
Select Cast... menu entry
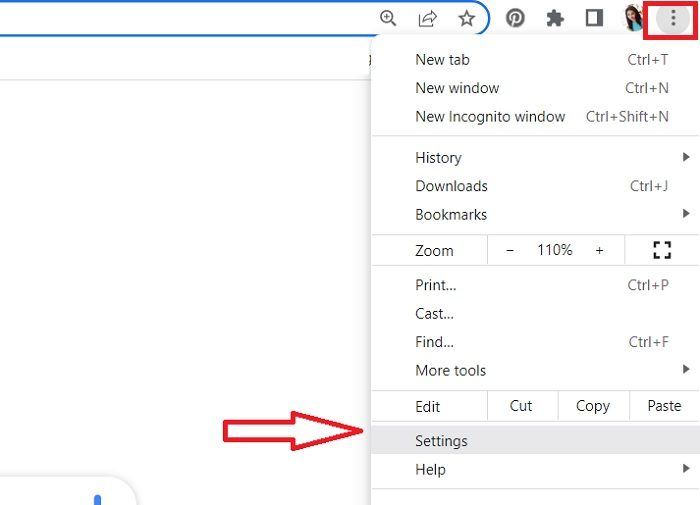click(x=535, y=313)
